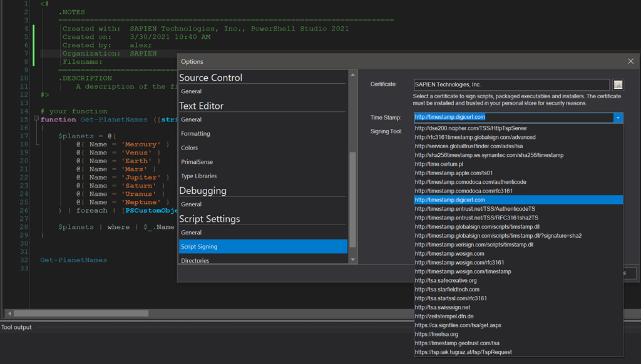Click the options list scroll down arrow
The image size is (641, 364).
353,260
